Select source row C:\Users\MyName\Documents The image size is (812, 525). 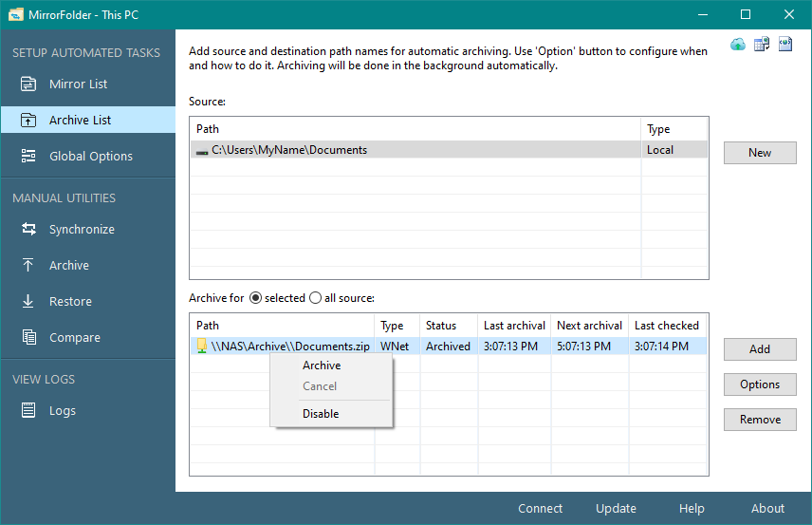coord(449,150)
